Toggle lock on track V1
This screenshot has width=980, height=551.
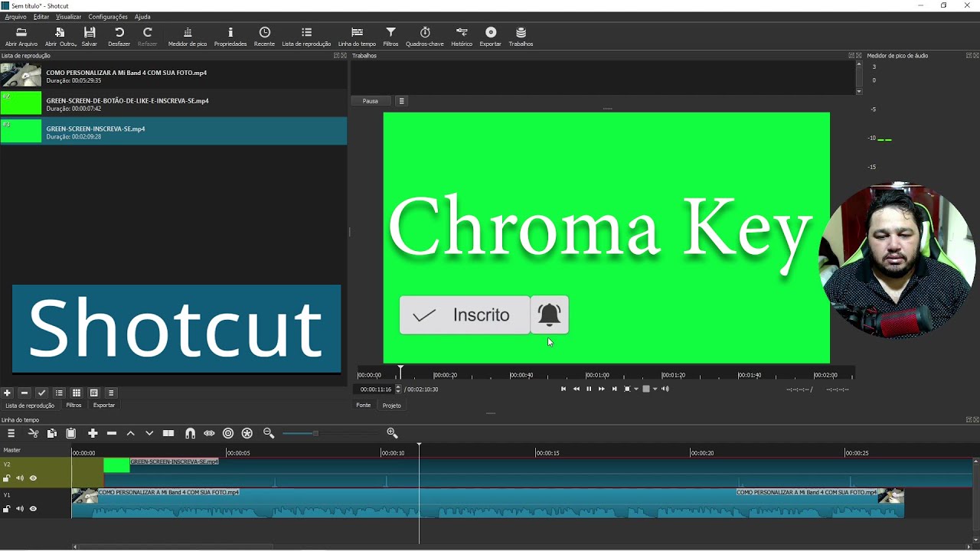tap(7, 509)
